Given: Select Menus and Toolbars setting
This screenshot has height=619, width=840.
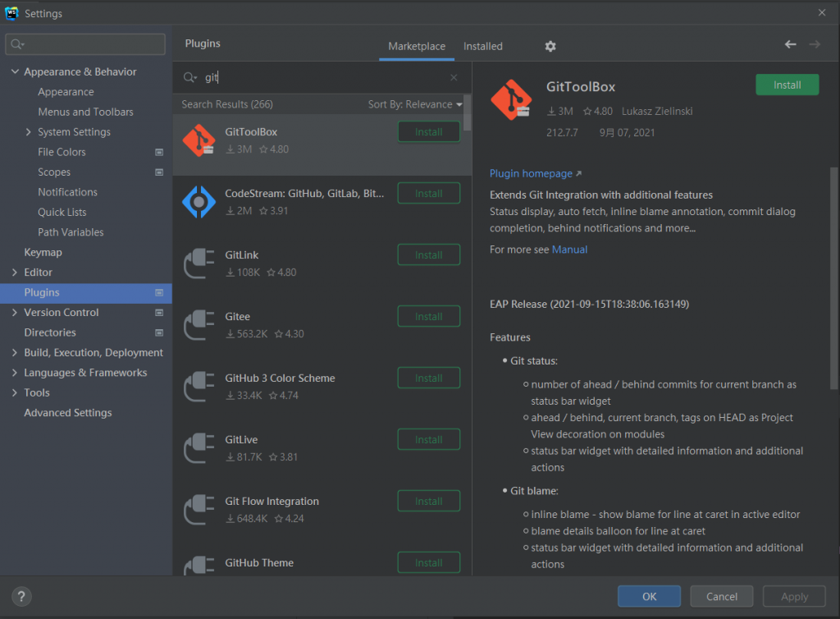Looking at the screenshot, I should [85, 112].
